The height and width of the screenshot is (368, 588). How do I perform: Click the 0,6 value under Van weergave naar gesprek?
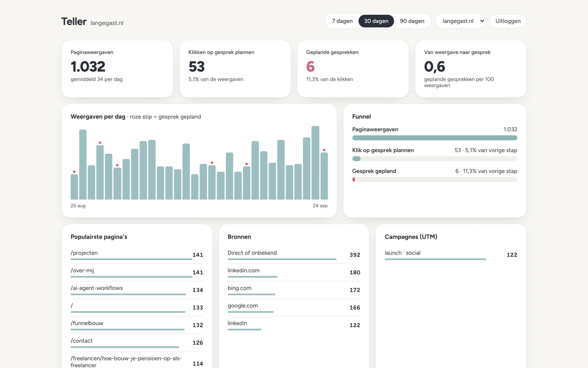pos(434,66)
